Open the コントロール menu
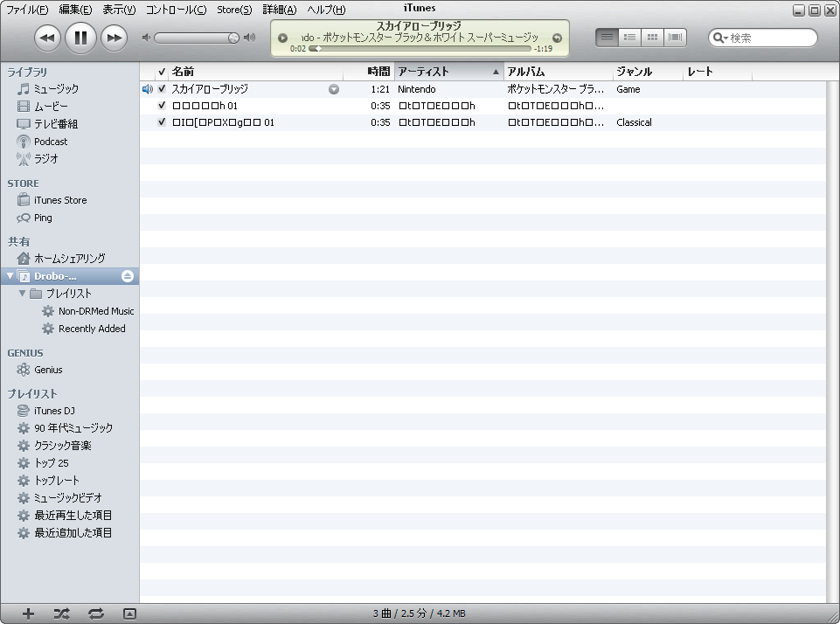The image size is (840, 624). (176, 10)
